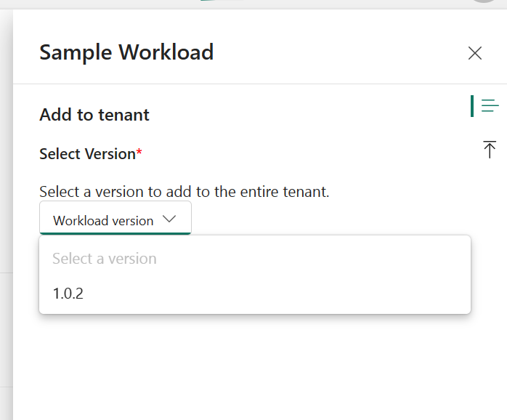This screenshot has width=507, height=420.
Task: Click the scroll-to-top arrow icon
Action: point(490,149)
